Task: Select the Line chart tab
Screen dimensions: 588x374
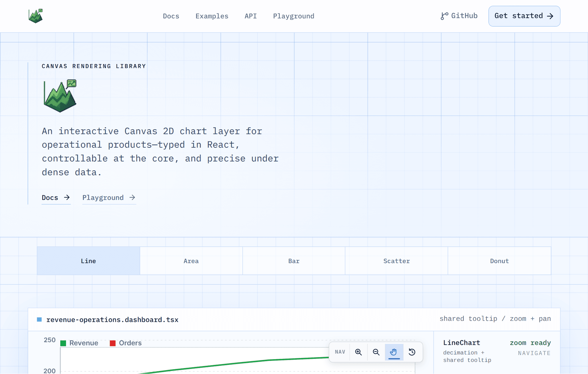Action: pyautogui.click(x=88, y=261)
